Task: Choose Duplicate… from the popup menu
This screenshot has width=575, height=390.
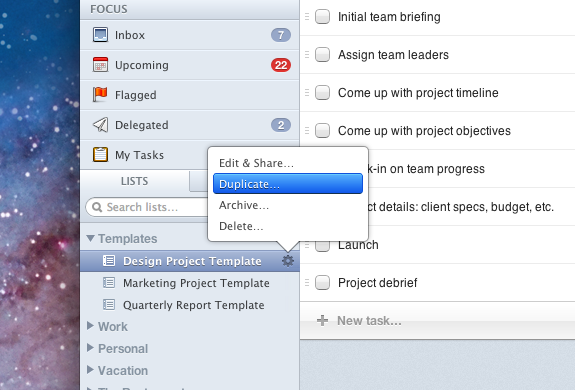Action: coord(288,184)
